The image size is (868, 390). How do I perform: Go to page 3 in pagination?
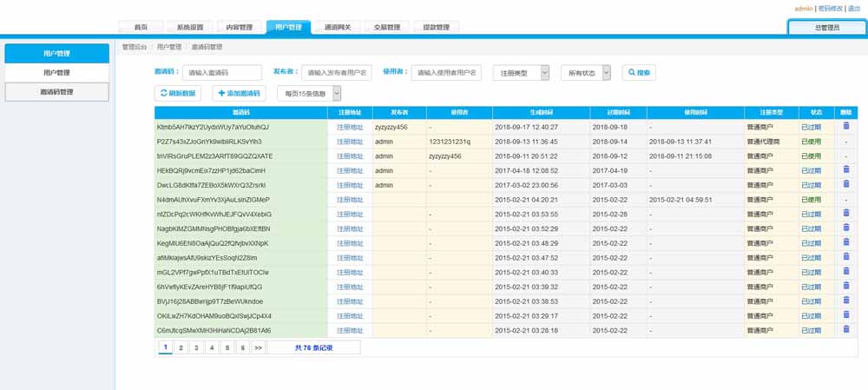195,347
